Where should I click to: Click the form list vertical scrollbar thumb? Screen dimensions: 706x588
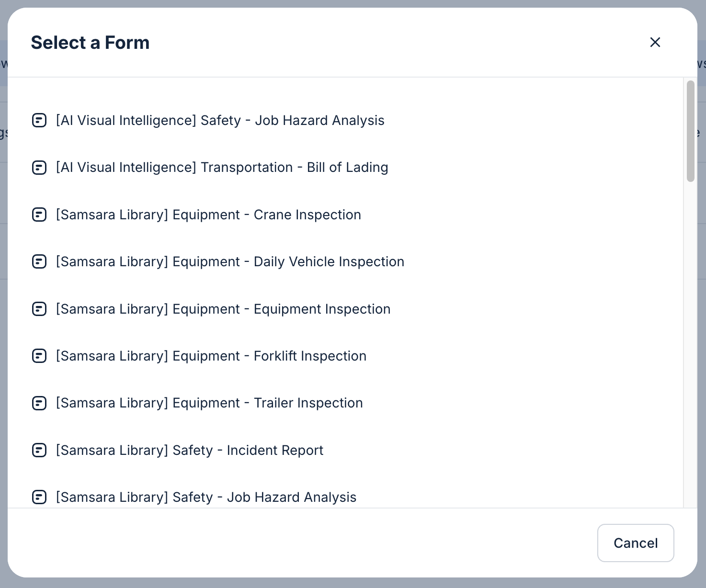click(690, 131)
